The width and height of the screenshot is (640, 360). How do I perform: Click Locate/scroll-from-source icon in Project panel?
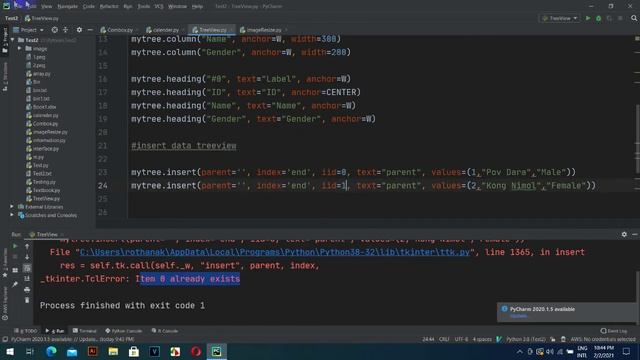tap(54, 30)
